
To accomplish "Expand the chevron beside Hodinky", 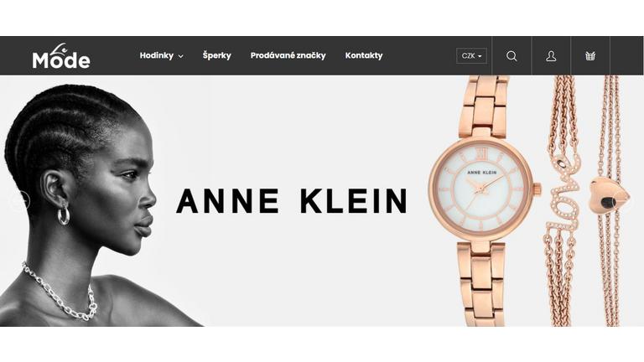I will pyautogui.click(x=180, y=56).
